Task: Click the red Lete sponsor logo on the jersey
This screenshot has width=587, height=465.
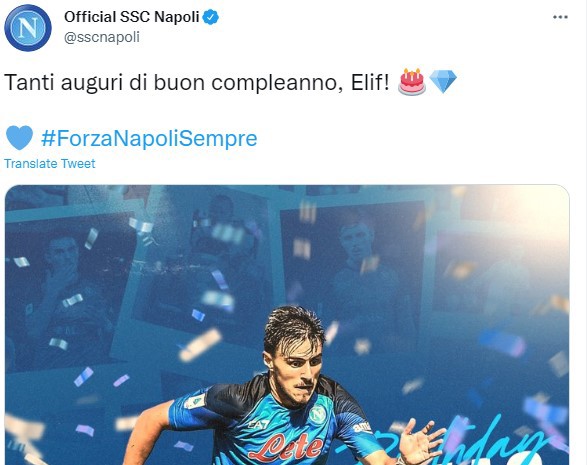Action: click(286, 447)
